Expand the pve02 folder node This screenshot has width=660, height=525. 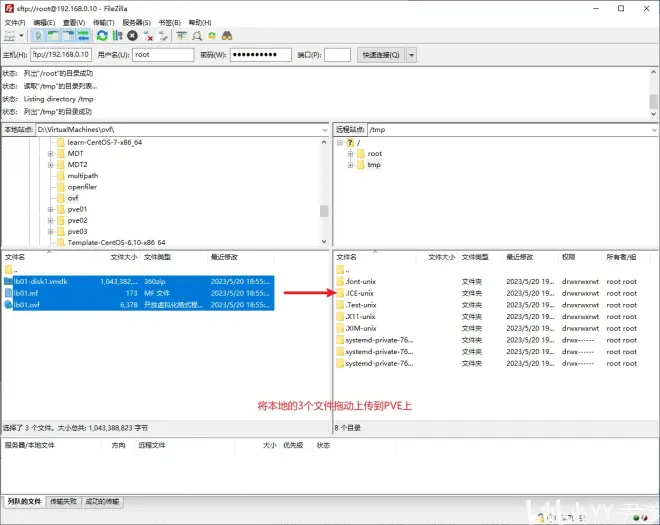coord(51,220)
